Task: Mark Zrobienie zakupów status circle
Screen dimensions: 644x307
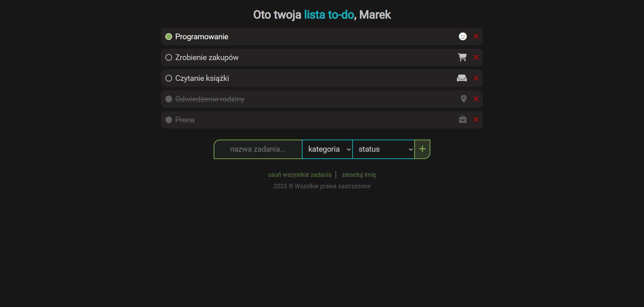Action: pos(169,57)
